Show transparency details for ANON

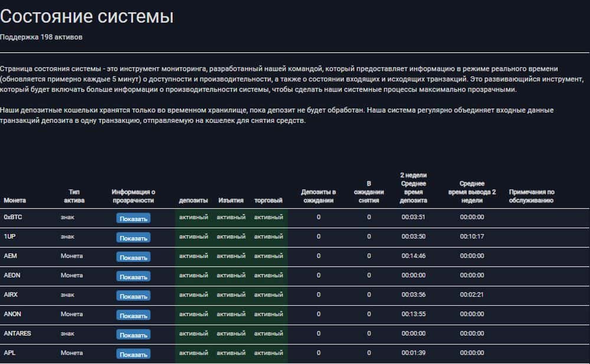pyautogui.click(x=133, y=316)
